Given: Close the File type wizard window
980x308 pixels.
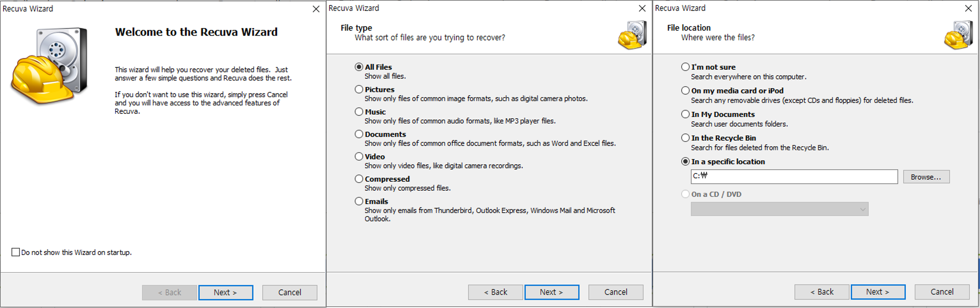Looking at the screenshot, I should coord(642,8).
